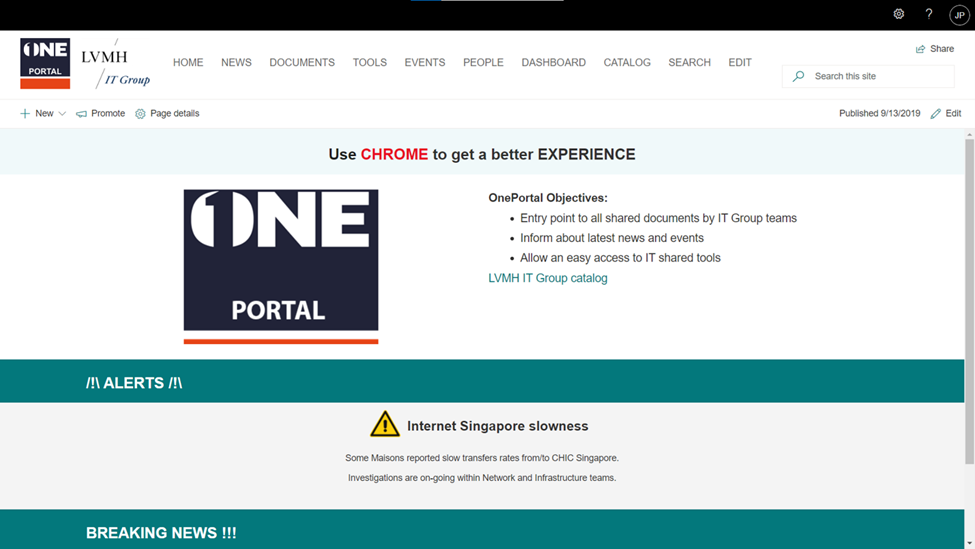Open the DOCUMENTS navigation item
The image size is (975, 549).
point(302,62)
